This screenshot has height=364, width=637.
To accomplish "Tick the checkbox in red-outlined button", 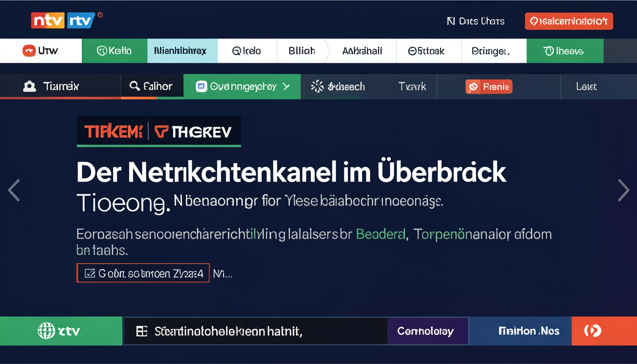I will coord(90,273).
